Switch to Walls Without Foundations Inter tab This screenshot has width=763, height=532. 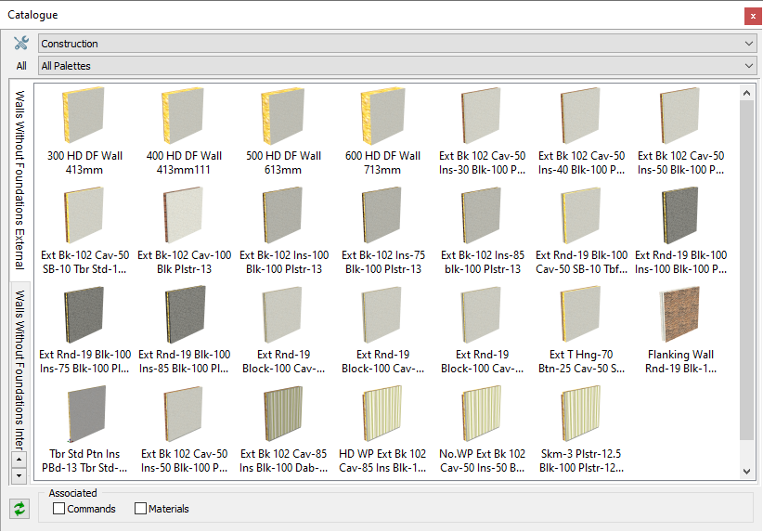[x=19, y=367]
